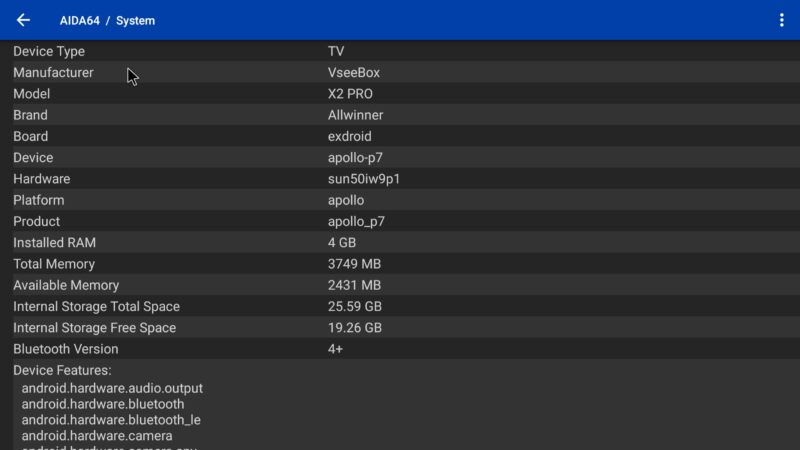Click the android.hardware.bluetooth_le feature entry

click(x=111, y=420)
